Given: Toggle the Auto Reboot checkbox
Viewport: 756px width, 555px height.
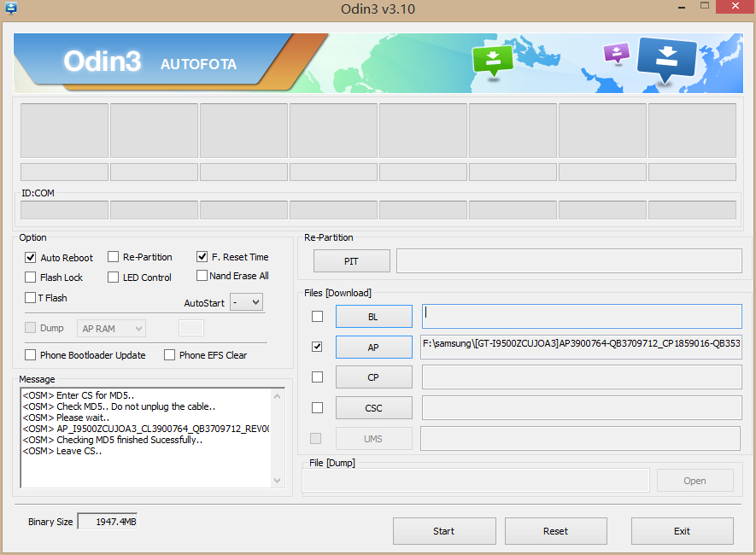Looking at the screenshot, I should pyautogui.click(x=31, y=257).
